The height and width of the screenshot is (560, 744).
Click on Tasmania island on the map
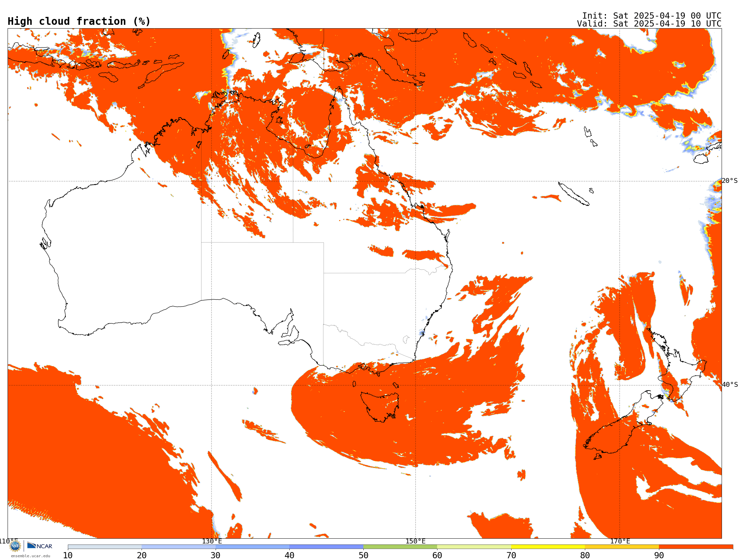click(381, 406)
